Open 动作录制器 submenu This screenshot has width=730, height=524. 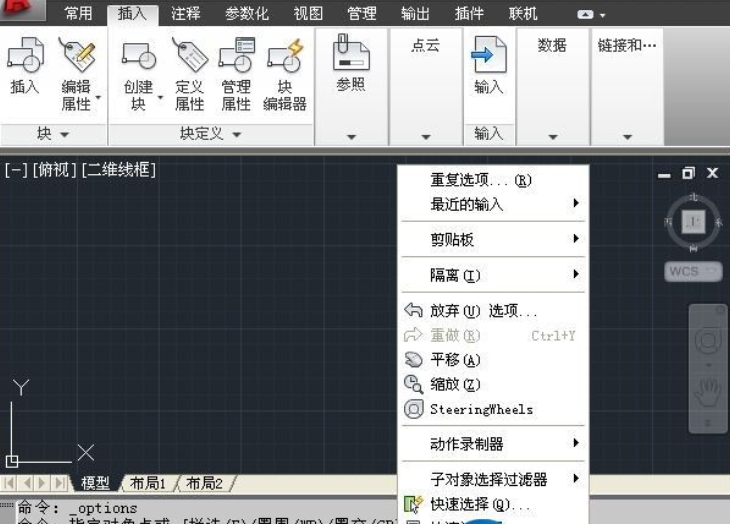click(x=493, y=443)
